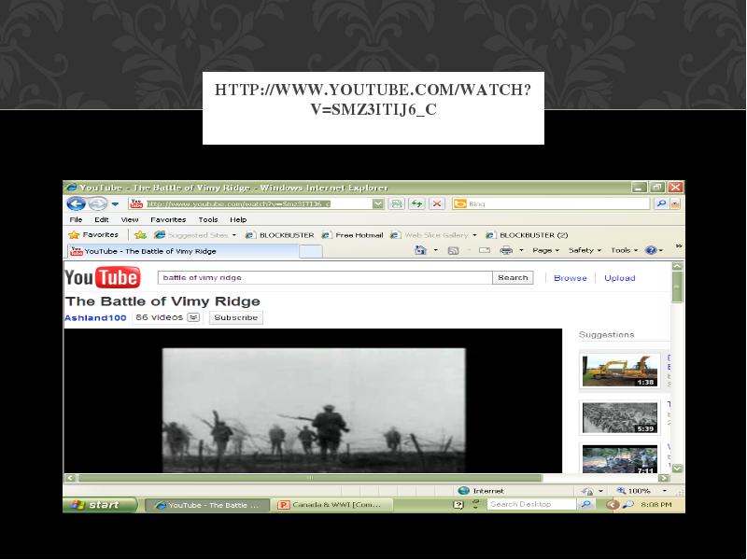Click the desktop search magnifier icon
747x560 pixels.
click(x=585, y=504)
